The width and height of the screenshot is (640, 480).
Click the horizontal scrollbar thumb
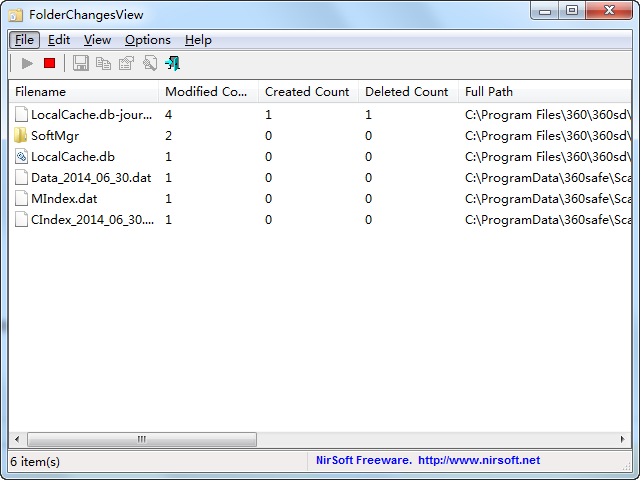tap(142, 440)
